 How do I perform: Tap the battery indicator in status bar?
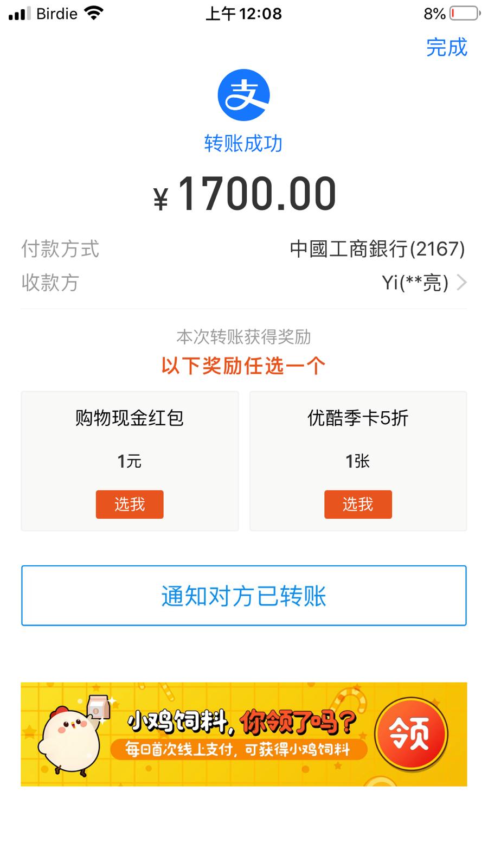465,13
